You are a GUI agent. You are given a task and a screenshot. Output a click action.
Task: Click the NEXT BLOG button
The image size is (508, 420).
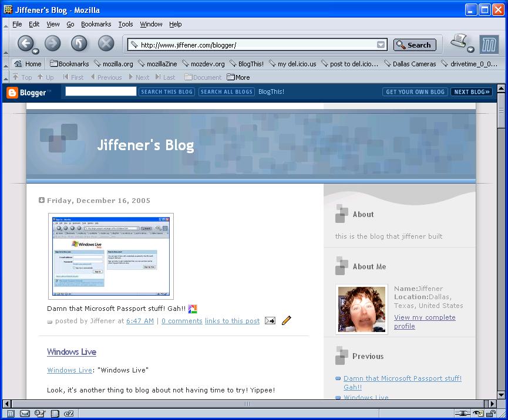[x=472, y=92]
